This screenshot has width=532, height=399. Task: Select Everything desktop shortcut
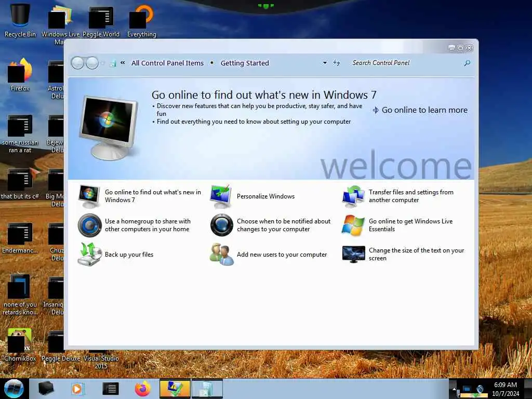pyautogui.click(x=141, y=20)
